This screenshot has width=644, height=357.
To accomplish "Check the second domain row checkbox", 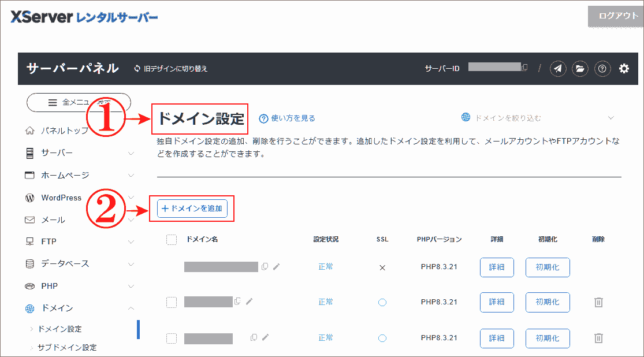I will tap(171, 302).
